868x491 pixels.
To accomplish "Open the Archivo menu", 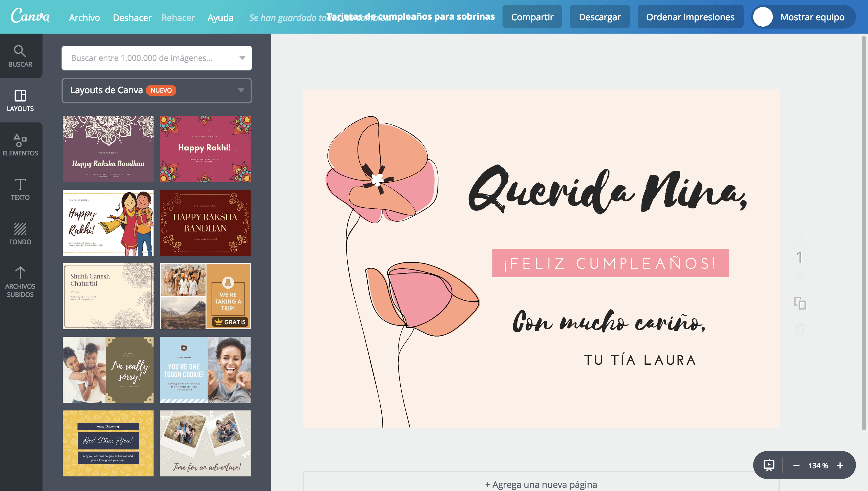I will click(84, 17).
